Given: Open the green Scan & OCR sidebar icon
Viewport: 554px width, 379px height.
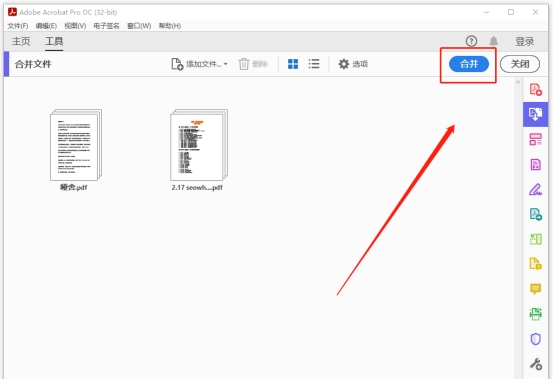Looking at the screenshot, I should tap(536, 314).
